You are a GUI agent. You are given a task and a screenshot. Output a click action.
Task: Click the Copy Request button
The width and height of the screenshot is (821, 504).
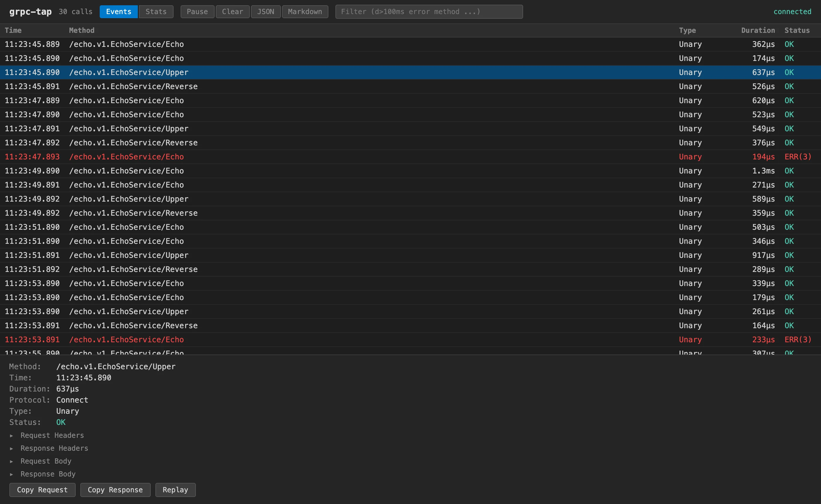(x=42, y=490)
